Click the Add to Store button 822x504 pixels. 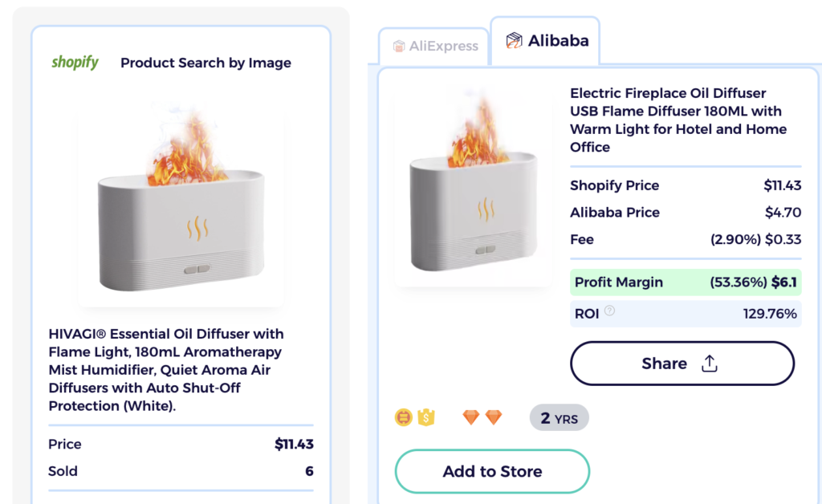coord(492,473)
